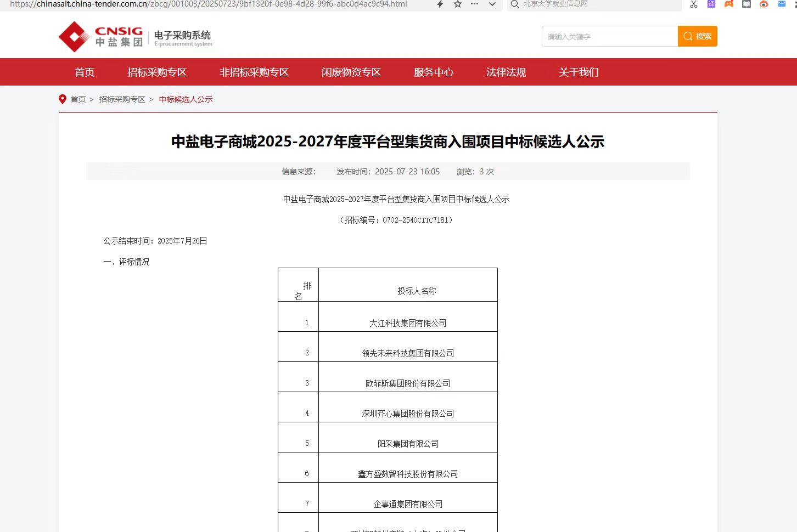The width and height of the screenshot is (797, 532).
Task: Open 招标采购专区 in the navigation bar
Action: (157, 72)
